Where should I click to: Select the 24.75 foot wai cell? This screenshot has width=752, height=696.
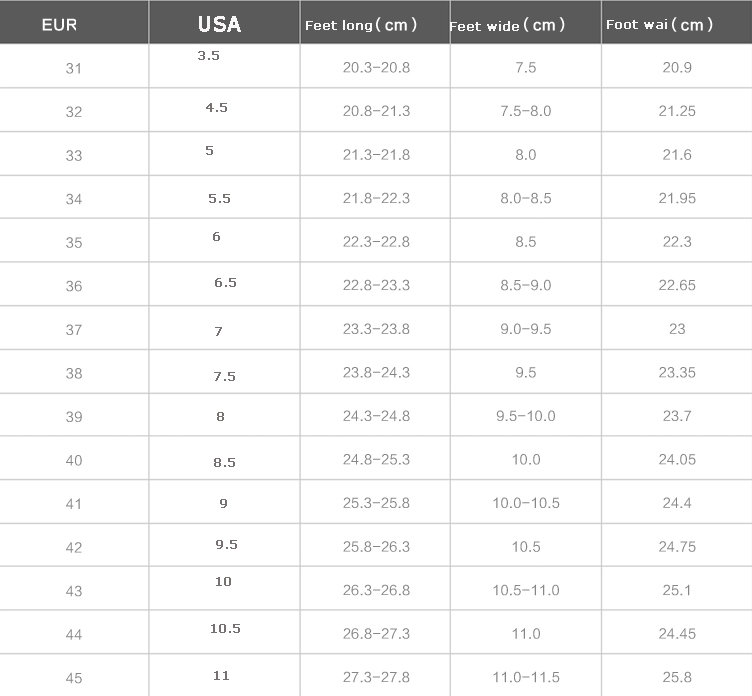click(677, 547)
